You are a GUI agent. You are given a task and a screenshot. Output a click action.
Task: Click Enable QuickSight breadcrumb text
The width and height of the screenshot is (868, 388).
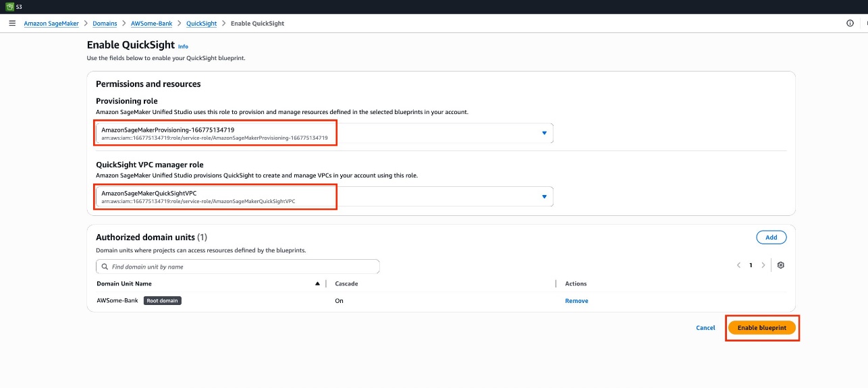click(257, 23)
